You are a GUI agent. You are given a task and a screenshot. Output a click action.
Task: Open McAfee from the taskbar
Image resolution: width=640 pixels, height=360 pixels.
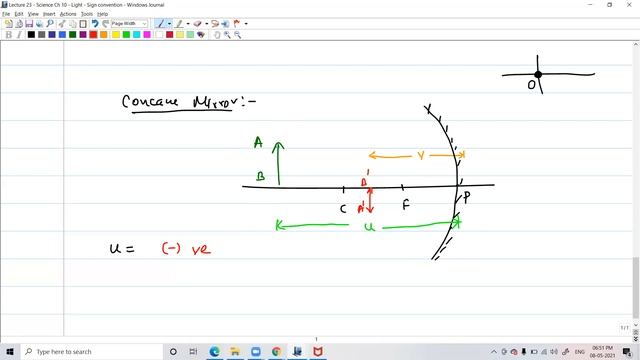(x=318, y=351)
